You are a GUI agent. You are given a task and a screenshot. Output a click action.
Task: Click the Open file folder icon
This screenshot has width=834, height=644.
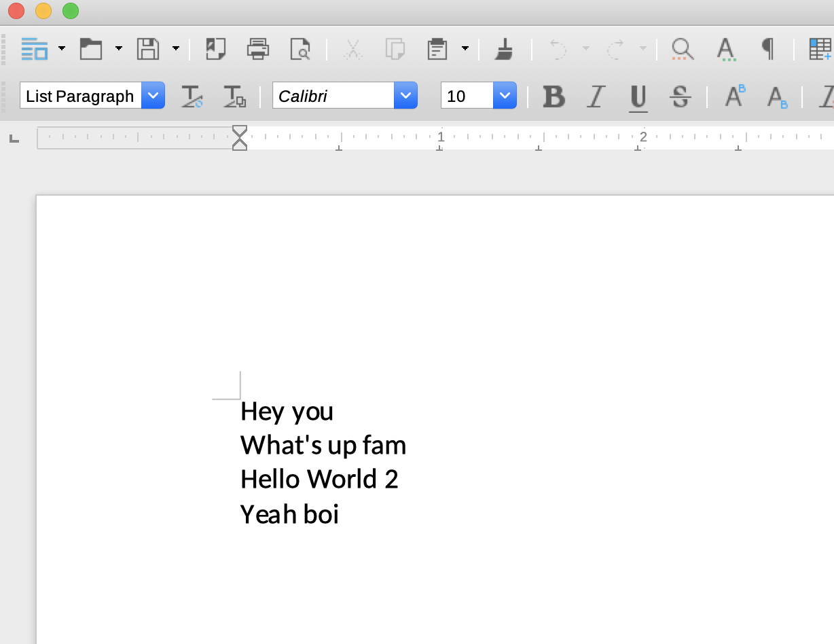coord(91,49)
